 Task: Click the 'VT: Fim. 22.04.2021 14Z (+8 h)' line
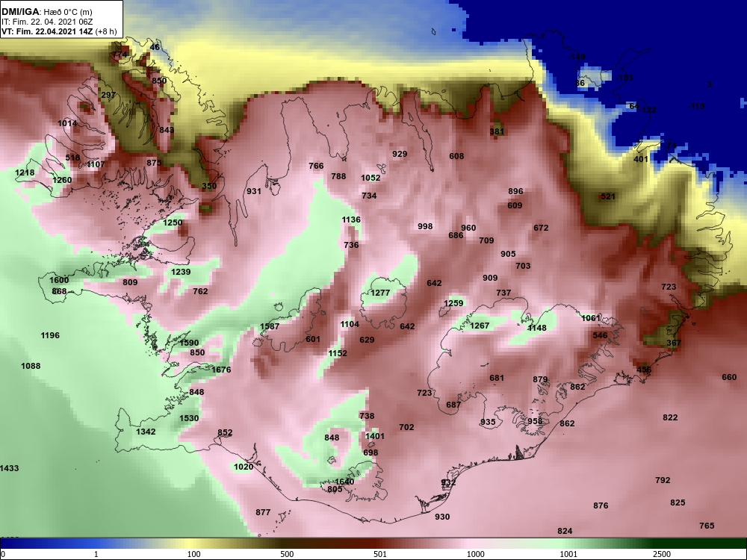point(58,31)
